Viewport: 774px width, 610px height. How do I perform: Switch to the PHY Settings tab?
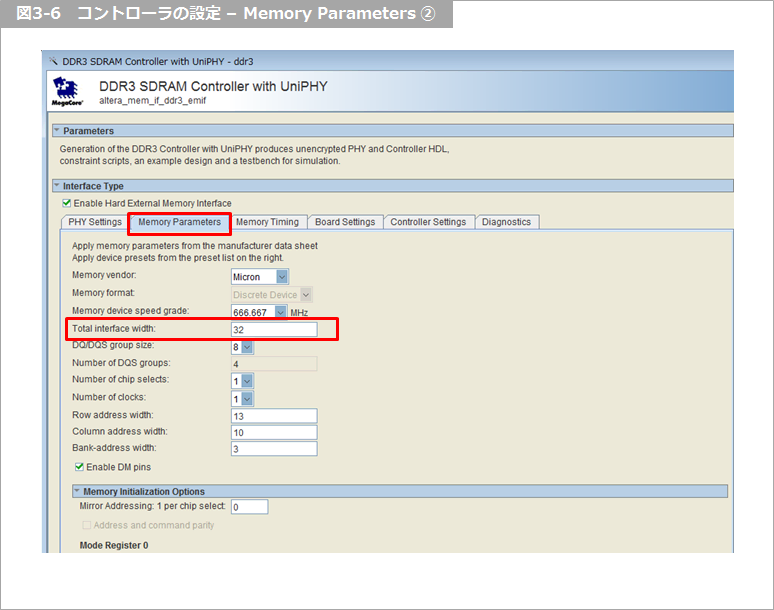pyautogui.click(x=94, y=222)
